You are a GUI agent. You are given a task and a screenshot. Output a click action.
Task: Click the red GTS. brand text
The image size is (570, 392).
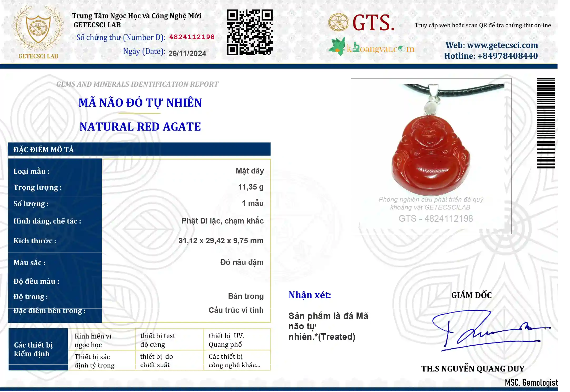point(374,23)
